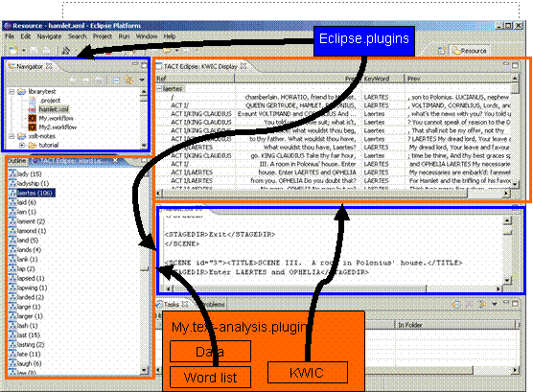
Task: Collapse the laertes group in KWIC Display
Action: pyautogui.click(x=159, y=89)
